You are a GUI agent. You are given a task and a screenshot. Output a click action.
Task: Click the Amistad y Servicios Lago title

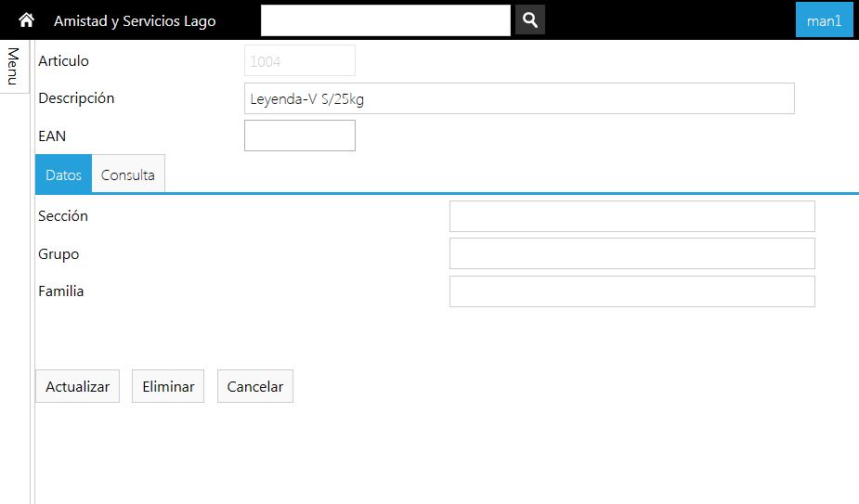[135, 20]
